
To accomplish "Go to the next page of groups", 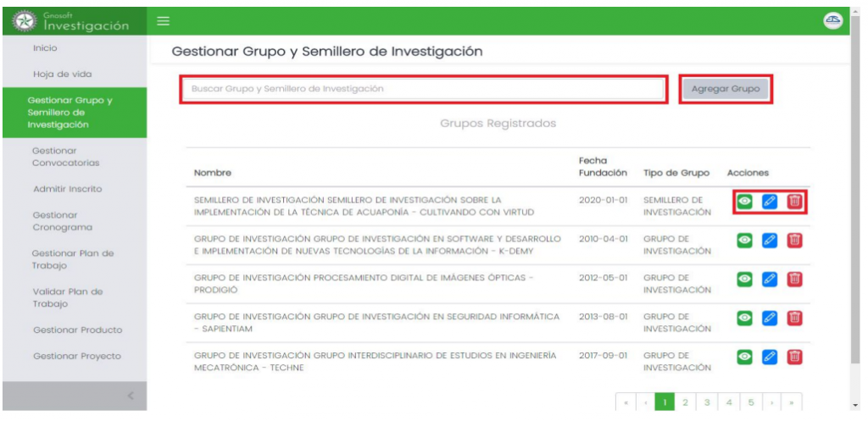I will [x=771, y=402].
